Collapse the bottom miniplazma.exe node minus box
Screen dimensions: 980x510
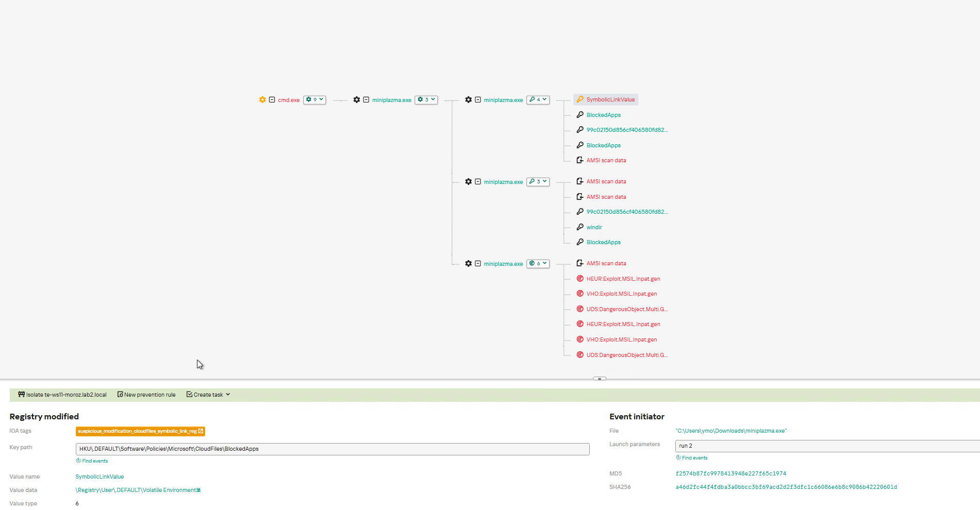478,264
